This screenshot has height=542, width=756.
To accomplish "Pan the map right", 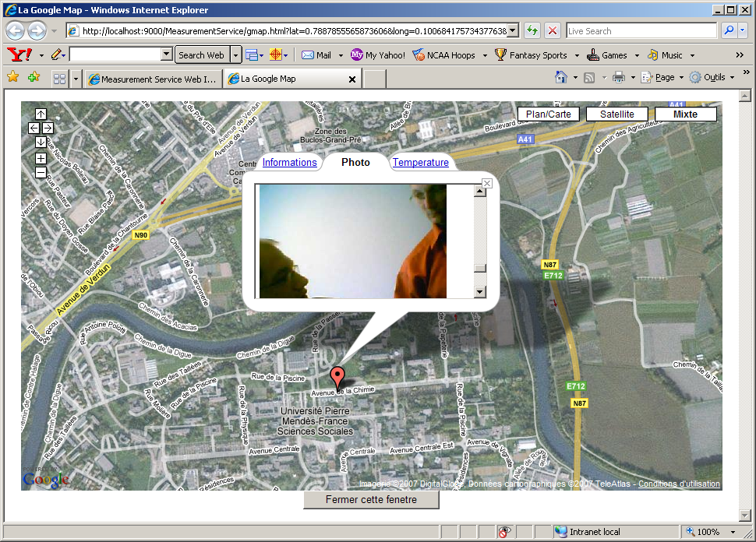I will [x=48, y=128].
